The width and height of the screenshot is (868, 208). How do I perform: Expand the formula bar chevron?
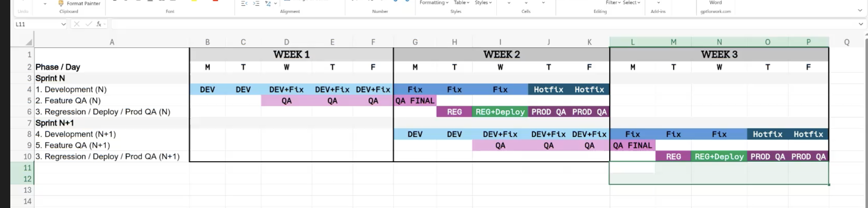861,24
